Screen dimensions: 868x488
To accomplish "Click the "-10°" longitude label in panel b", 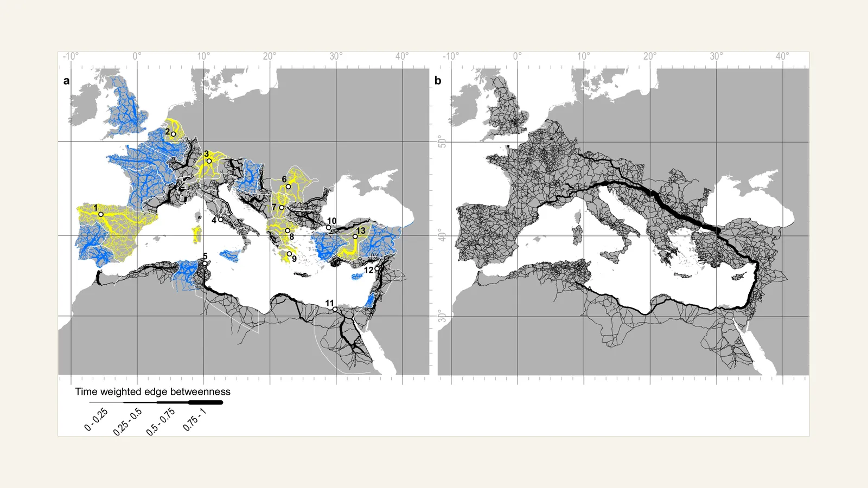I will point(451,56).
